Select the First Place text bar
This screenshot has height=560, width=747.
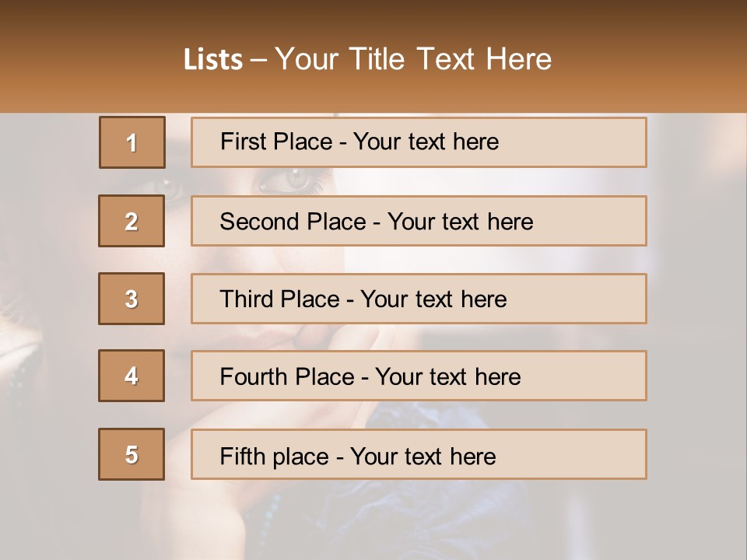419,142
